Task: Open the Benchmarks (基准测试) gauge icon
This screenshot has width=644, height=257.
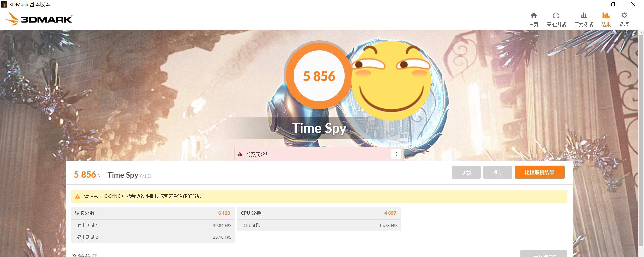Action: 556,15
